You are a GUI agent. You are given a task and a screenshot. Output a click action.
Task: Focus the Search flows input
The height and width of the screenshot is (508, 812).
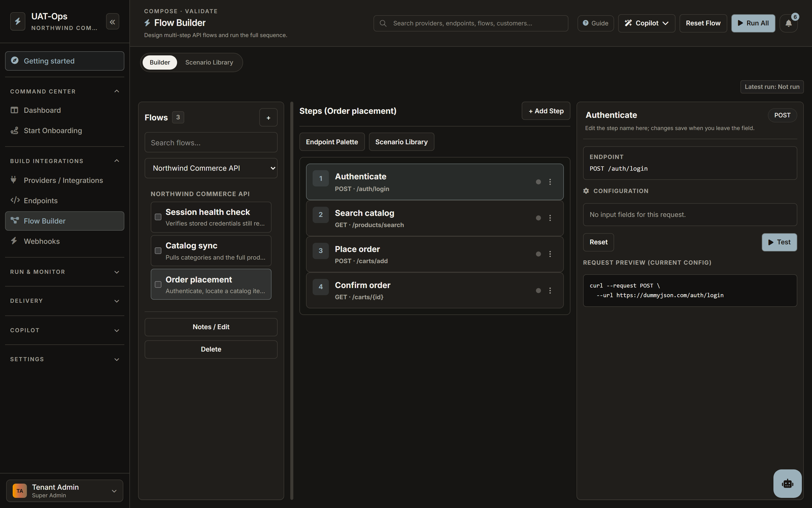pos(211,142)
